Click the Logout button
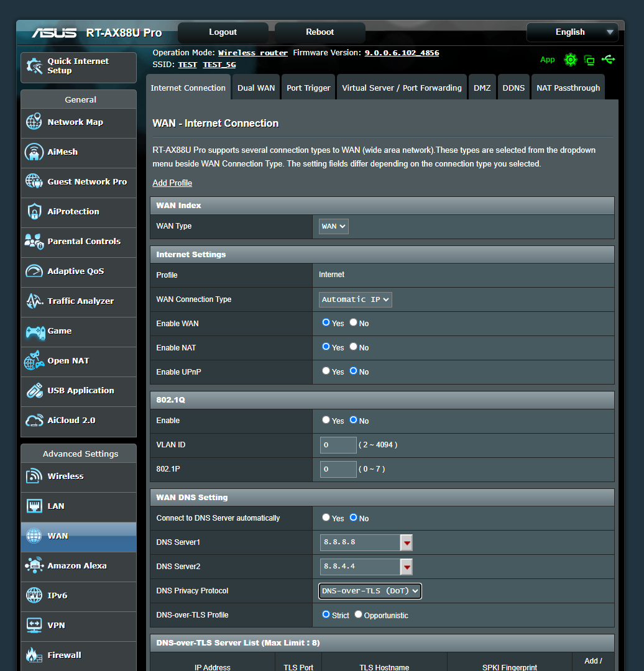Image resolution: width=644 pixels, height=671 pixels. point(223,32)
